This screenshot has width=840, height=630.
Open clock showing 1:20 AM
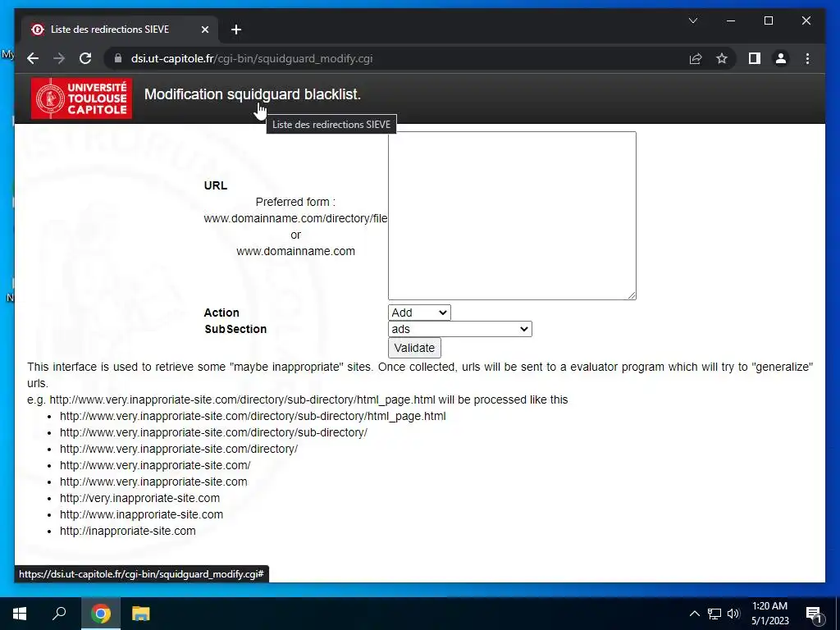click(x=769, y=614)
